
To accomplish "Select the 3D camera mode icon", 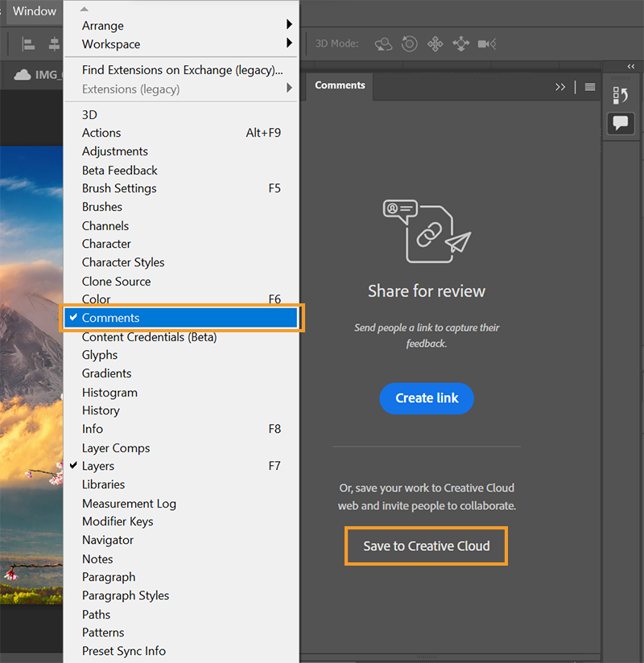I will (x=485, y=44).
